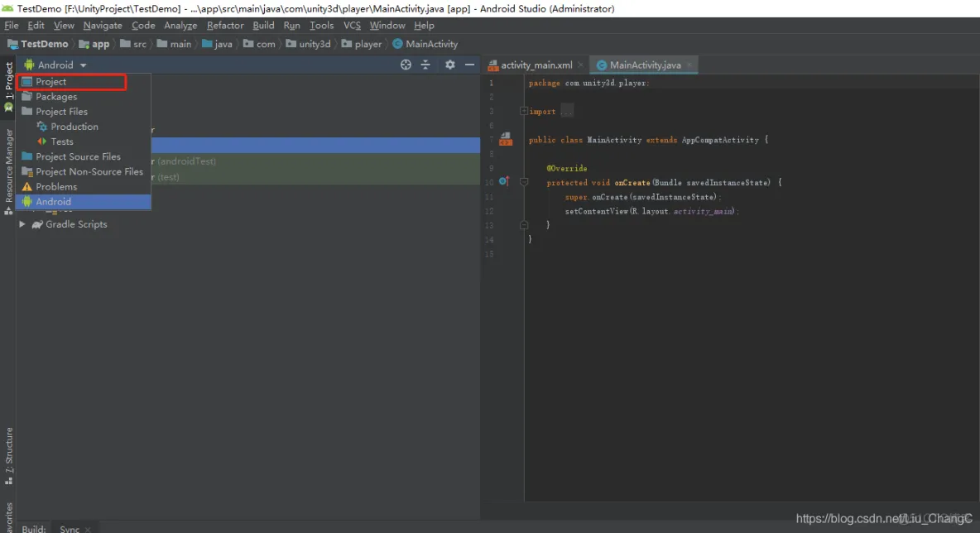Expand Gradle Scripts tree node
The width and height of the screenshot is (980, 533).
[22, 224]
